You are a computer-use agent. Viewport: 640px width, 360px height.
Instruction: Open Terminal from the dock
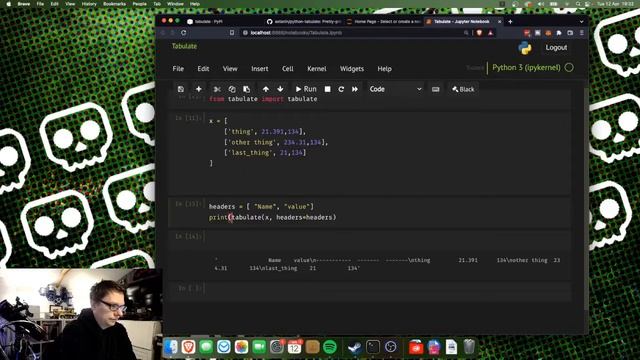click(373, 347)
